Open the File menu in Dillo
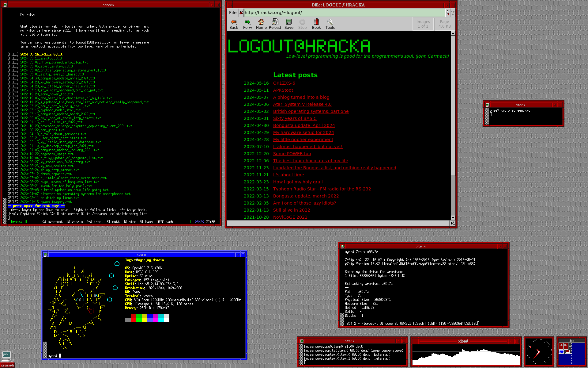Screen dimensions: 588x368 click(233, 13)
